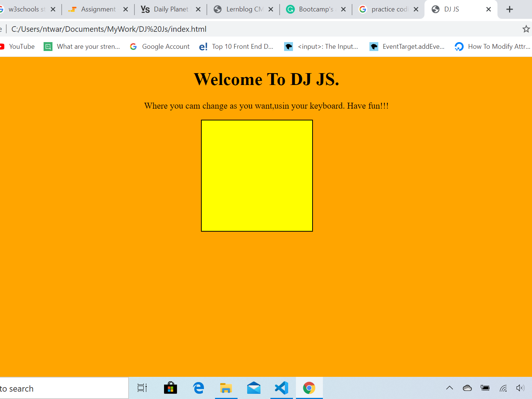
Task: Open the Google Account bookmark
Action: pos(166,47)
